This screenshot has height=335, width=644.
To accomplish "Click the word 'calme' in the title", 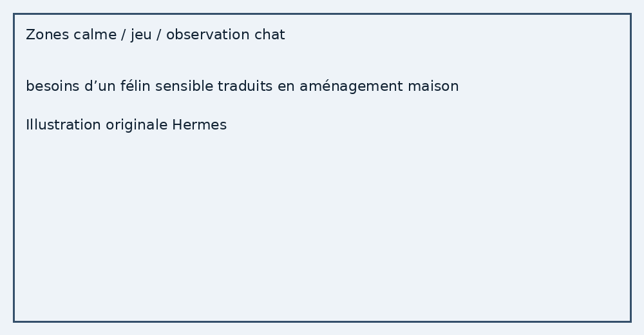I will point(95,35).
